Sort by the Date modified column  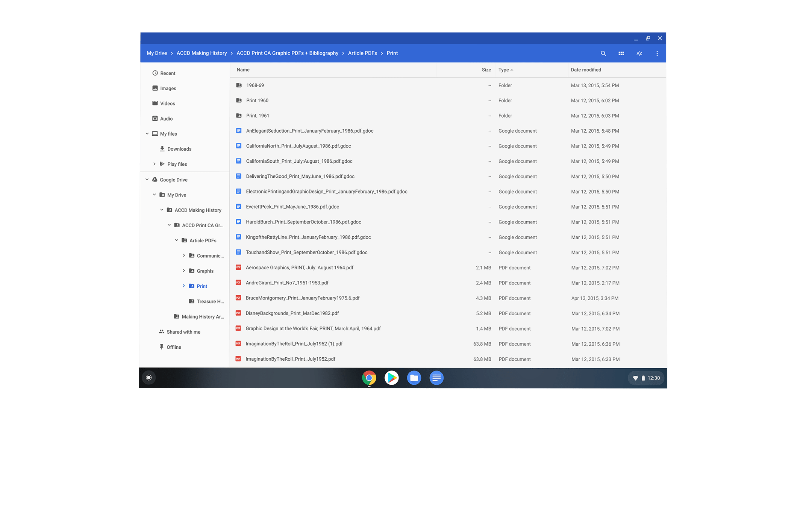pyautogui.click(x=586, y=70)
